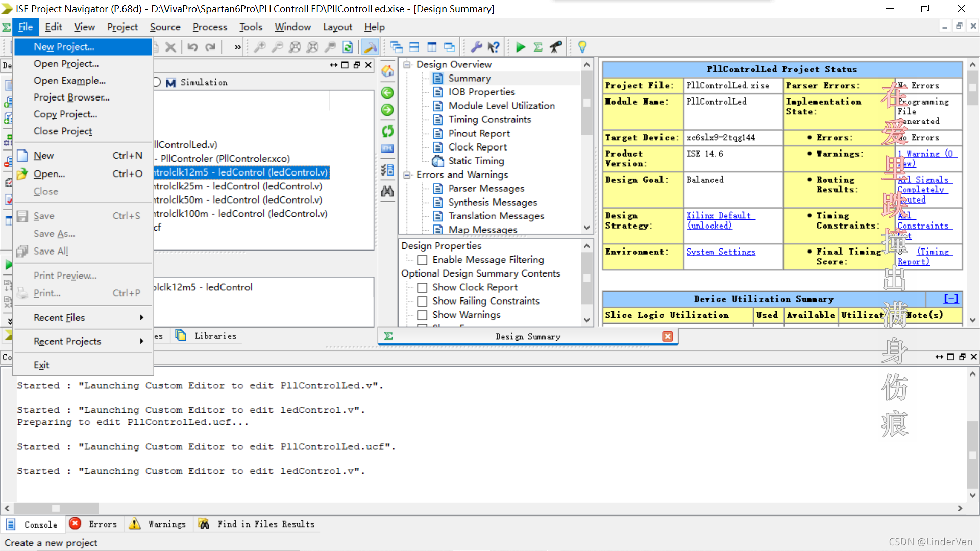Enable Message Filtering checkbox
980x551 pixels.
tap(422, 260)
